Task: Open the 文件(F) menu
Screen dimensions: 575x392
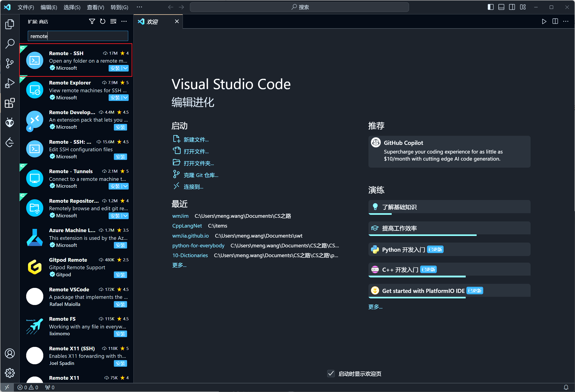Action: click(x=26, y=7)
